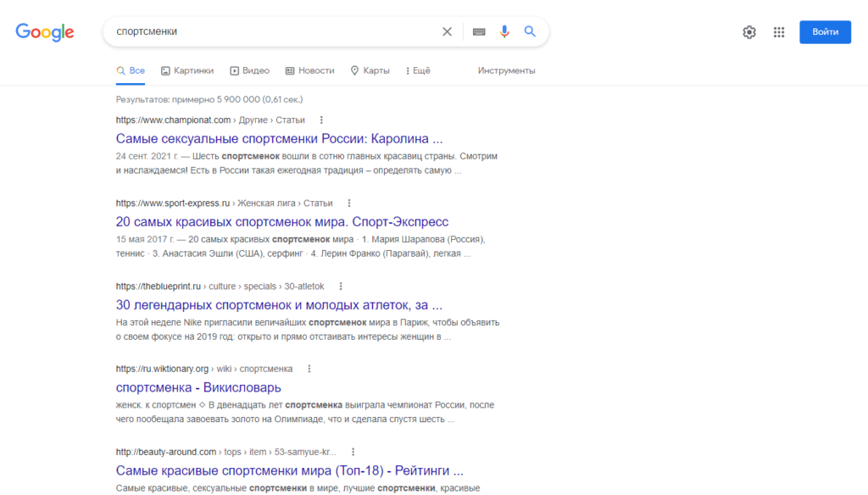Expand the Ещё dropdown in the results menu
The width and height of the screenshot is (868, 495).
tap(417, 70)
